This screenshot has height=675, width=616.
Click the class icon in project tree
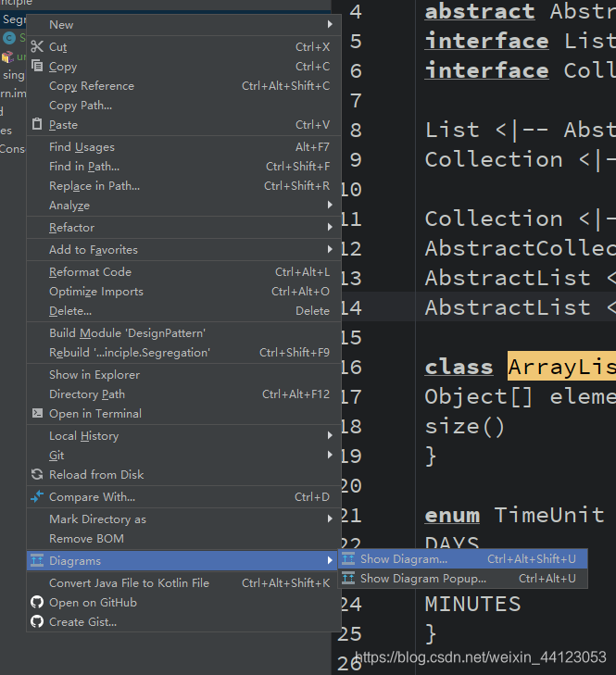point(9,38)
